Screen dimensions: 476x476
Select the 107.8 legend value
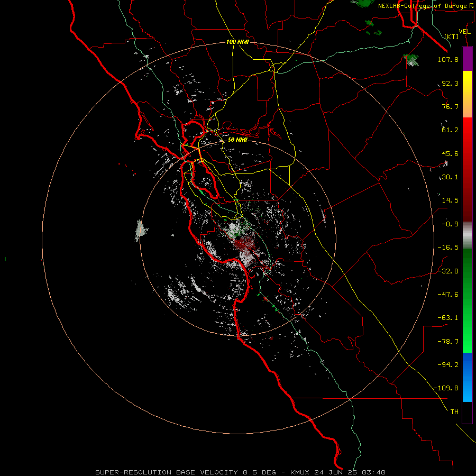[448, 59]
